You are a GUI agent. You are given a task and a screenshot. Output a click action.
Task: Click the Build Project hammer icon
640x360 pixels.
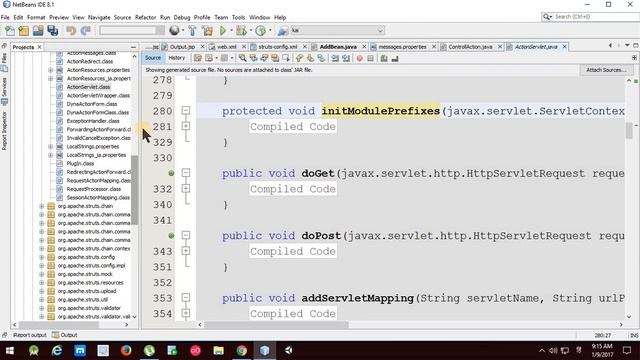click(192, 31)
